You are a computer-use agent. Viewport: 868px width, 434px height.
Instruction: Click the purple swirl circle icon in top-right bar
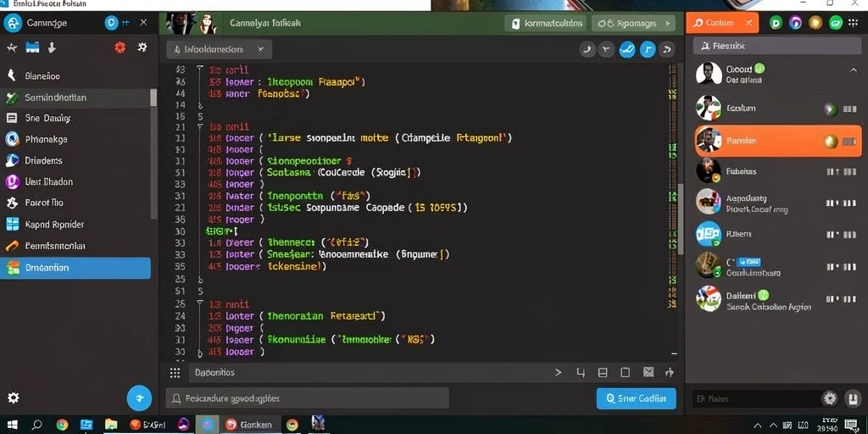pos(795,23)
